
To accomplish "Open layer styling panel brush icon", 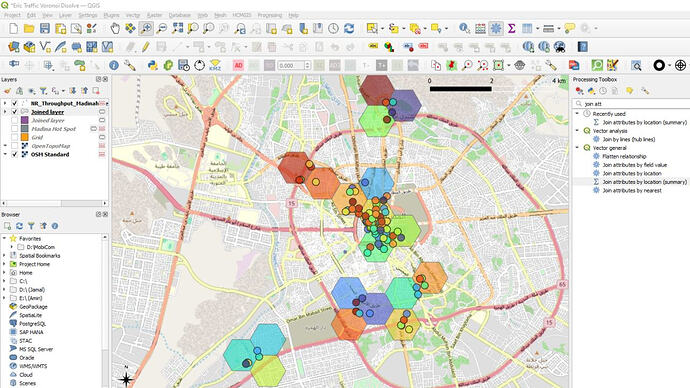I will coord(7,91).
